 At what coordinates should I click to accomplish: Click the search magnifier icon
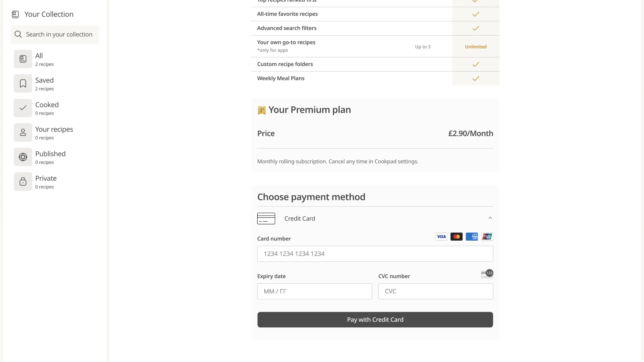18,34
